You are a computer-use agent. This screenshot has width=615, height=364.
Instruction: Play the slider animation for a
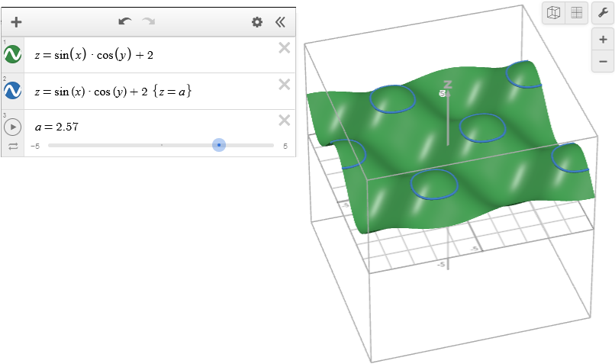12,127
